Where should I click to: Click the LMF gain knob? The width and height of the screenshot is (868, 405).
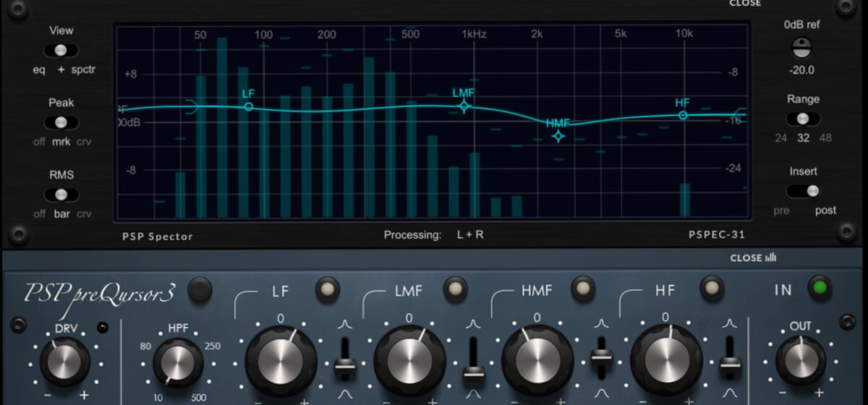(409, 360)
